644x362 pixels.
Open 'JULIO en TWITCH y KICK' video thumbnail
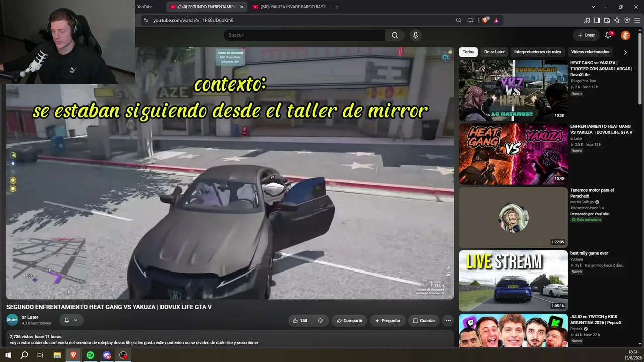click(513, 330)
